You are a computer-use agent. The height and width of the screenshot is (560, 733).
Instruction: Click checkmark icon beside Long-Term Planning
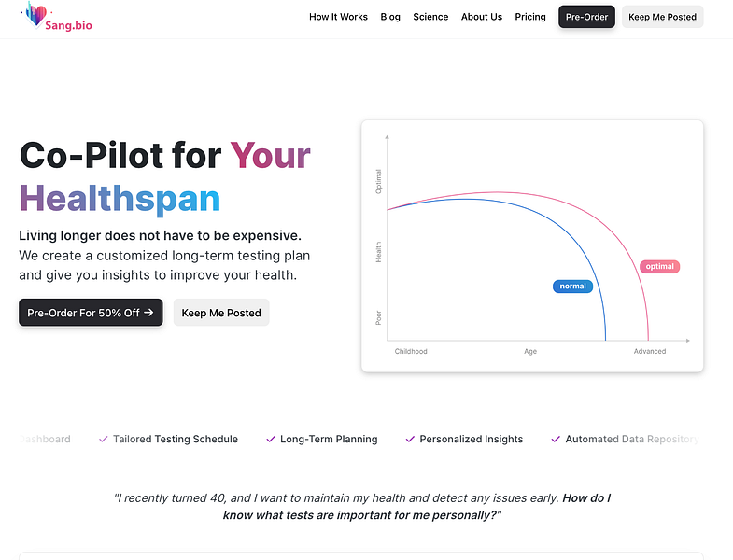(271, 440)
